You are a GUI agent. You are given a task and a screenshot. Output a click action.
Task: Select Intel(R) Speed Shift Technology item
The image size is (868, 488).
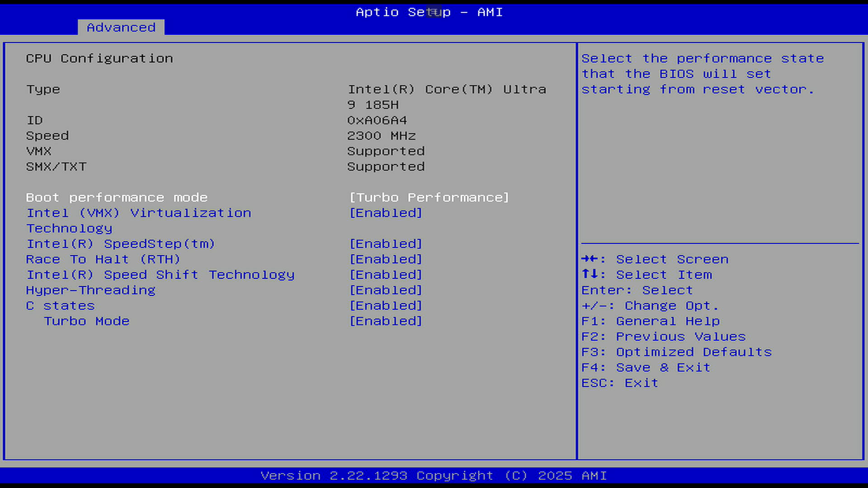click(x=160, y=275)
